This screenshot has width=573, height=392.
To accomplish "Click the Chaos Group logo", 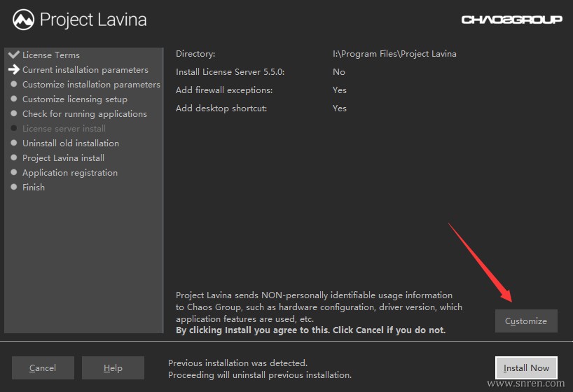I will [511, 20].
